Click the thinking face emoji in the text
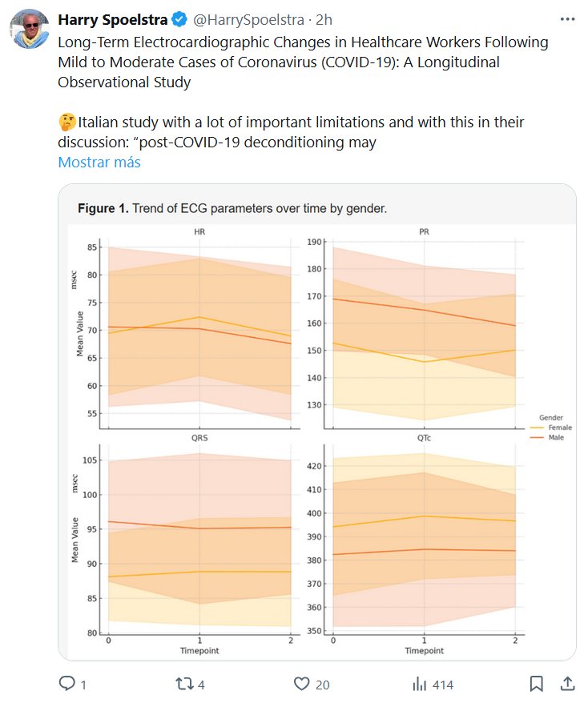 pos(66,123)
